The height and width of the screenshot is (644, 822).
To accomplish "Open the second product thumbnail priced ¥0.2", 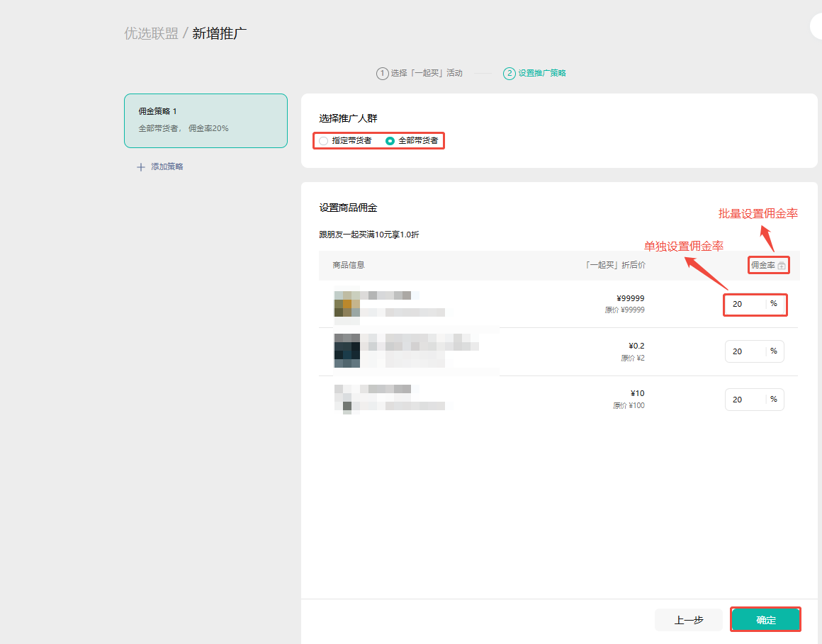I will [347, 351].
